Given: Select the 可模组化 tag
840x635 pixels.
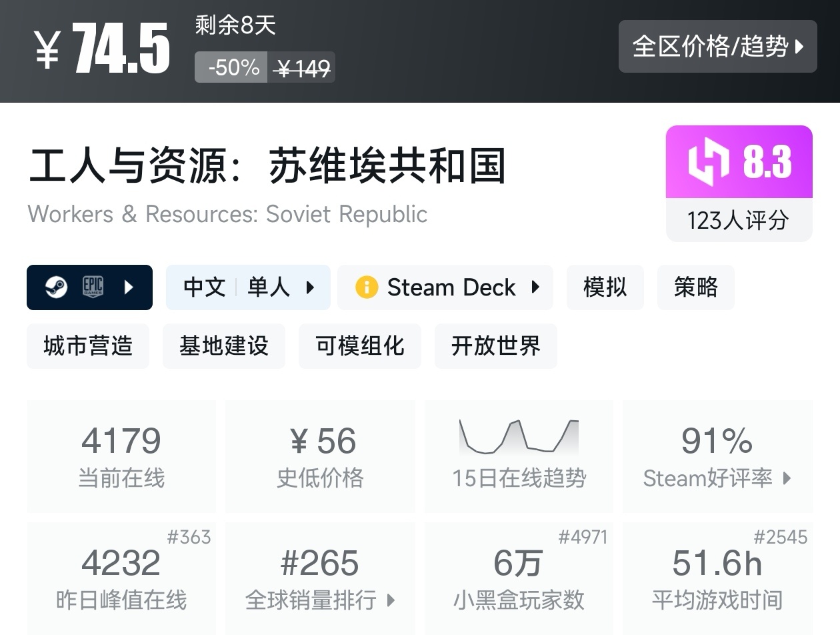Looking at the screenshot, I should [360, 346].
